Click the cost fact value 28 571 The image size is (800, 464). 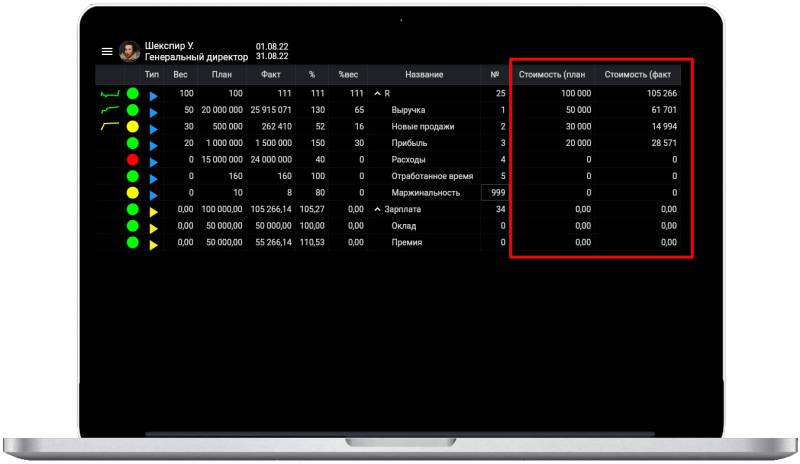664,143
